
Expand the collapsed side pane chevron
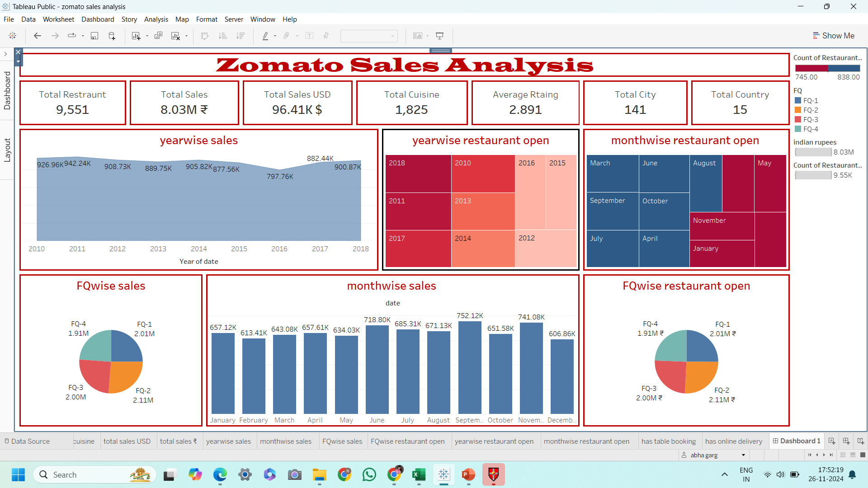point(5,54)
